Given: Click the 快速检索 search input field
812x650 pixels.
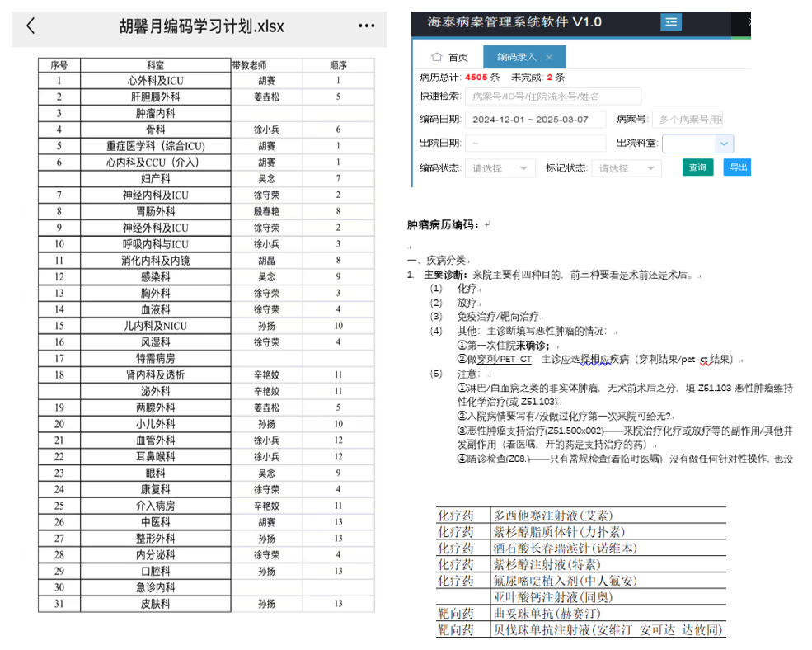Looking at the screenshot, I should click(552, 97).
